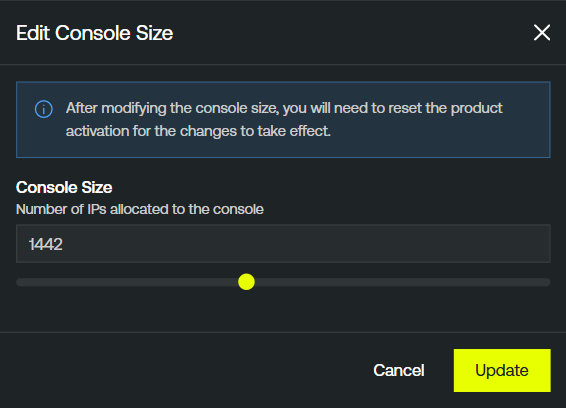The width and height of the screenshot is (566, 408).
Task: Place cursor on the 1442 value
Action: tap(46, 244)
